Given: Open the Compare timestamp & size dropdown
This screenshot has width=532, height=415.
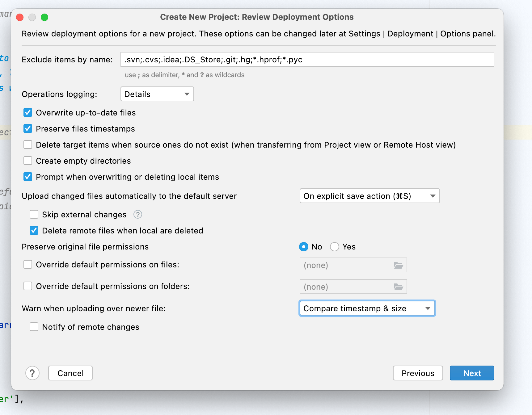Looking at the screenshot, I should tap(367, 308).
